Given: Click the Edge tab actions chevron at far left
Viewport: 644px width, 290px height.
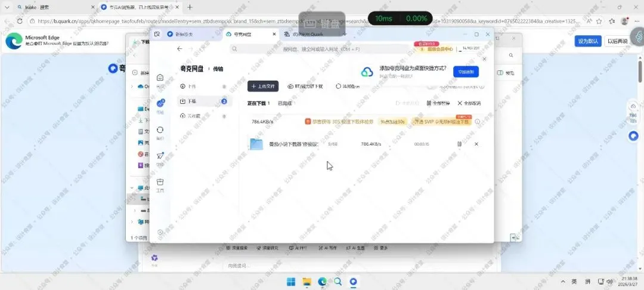Looking at the screenshot, I should [6, 7].
